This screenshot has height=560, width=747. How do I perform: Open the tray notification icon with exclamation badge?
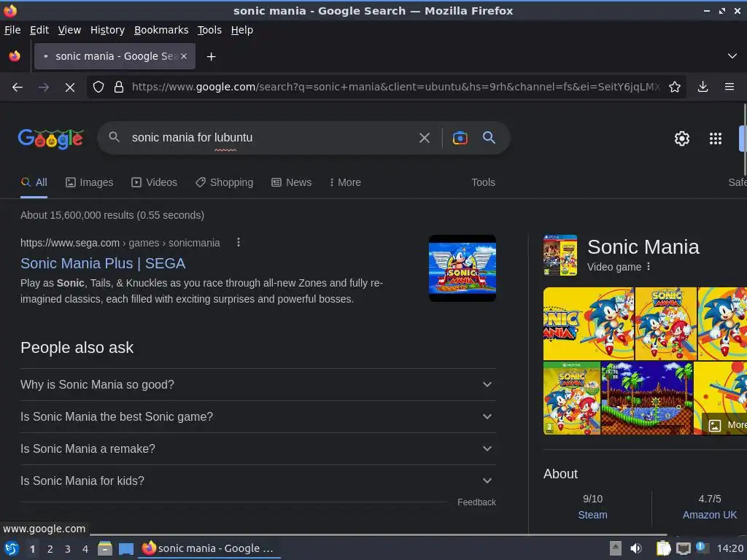click(703, 548)
